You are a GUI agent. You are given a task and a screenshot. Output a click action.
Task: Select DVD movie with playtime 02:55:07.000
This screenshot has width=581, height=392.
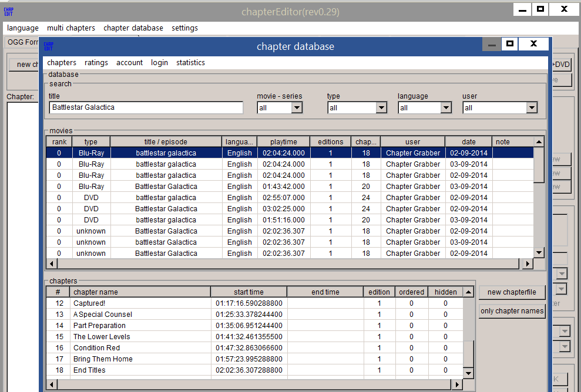point(290,198)
